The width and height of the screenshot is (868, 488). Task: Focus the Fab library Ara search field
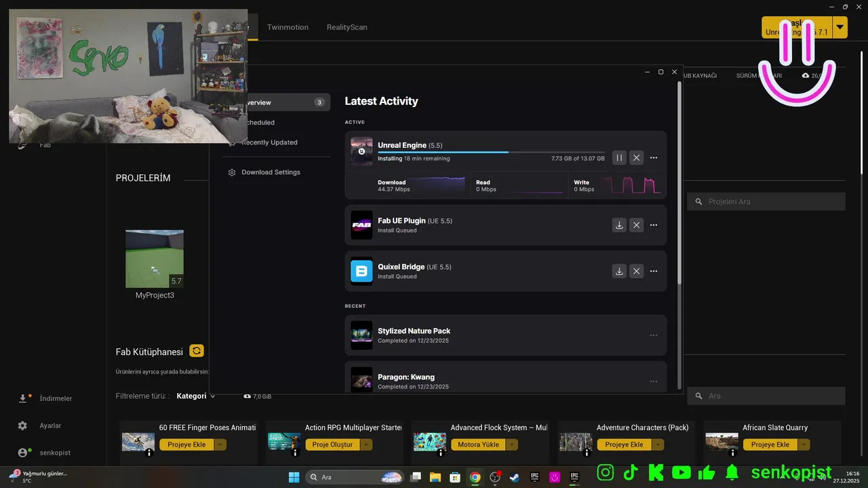pos(766,396)
